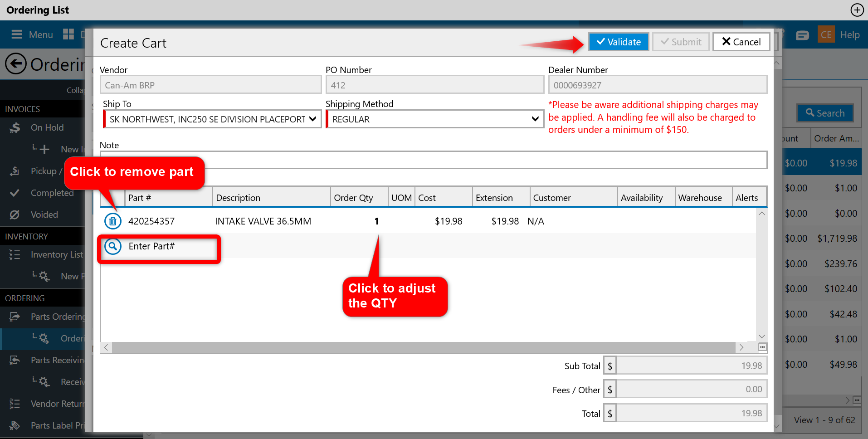Open the chat message icon in the header
Image resolution: width=868 pixels, height=439 pixels.
[802, 35]
